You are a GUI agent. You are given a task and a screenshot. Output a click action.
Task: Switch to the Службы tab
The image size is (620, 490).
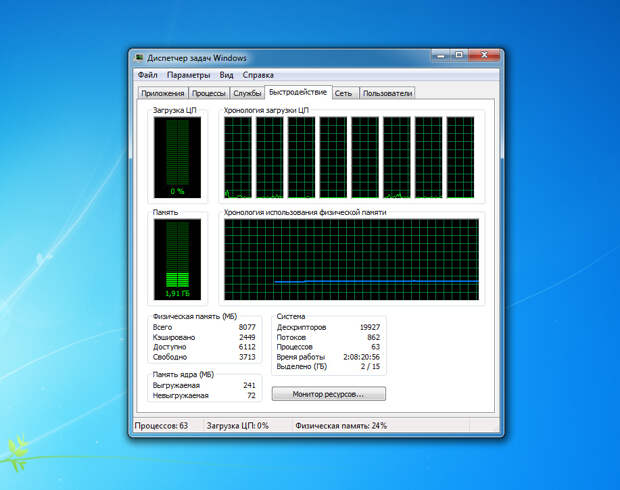pyautogui.click(x=247, y=93)
